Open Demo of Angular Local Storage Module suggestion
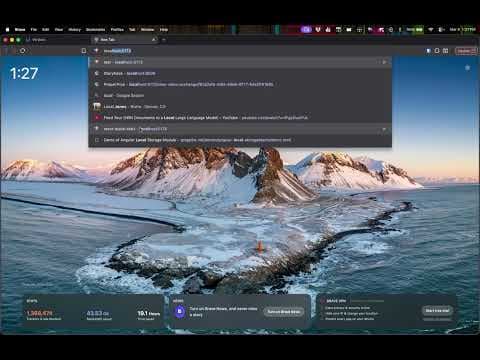This screenshot has width=480, height=360. tap(240, 140)
